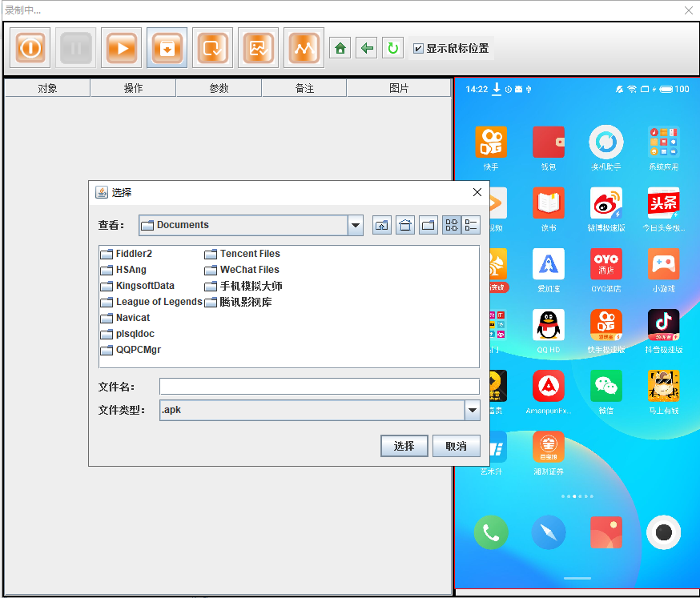This screenshot has width=700, height=598.
Task: Click the 文件名 input field
Action: point(319,387)
